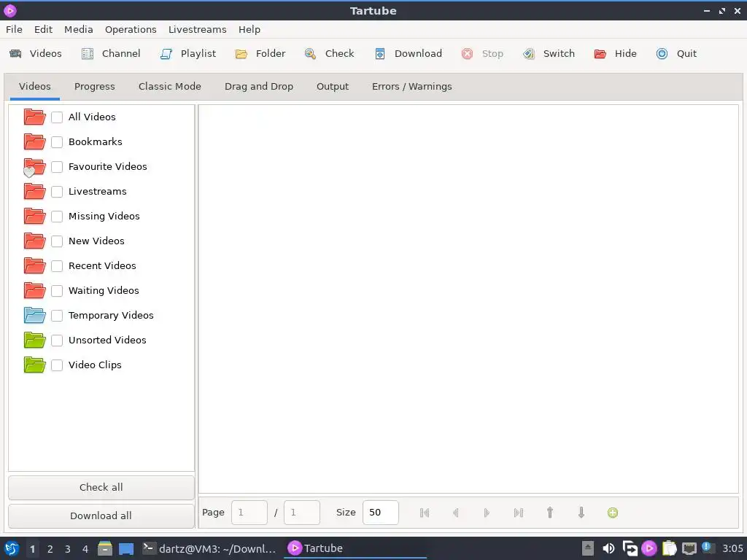Open the terminal window from taskbar
The width and height of the screenshot is (747, 560).
coord(209,548)
